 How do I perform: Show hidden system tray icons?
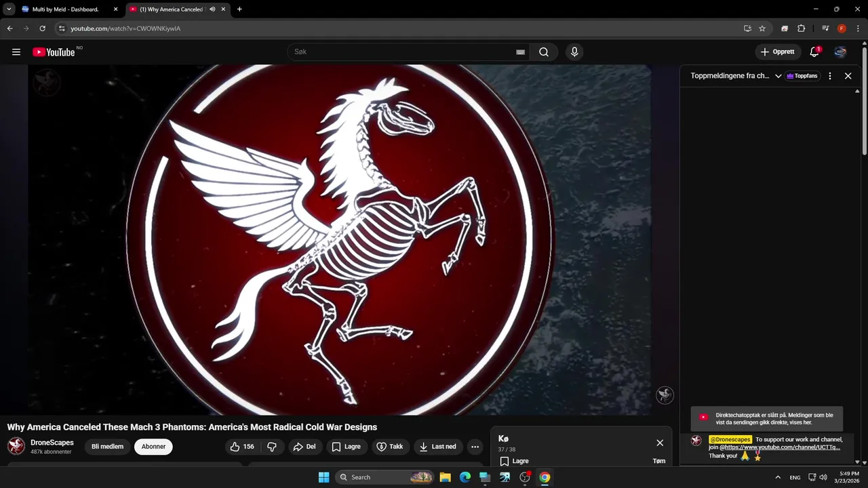pyautogui.click(x=778, y=477)
